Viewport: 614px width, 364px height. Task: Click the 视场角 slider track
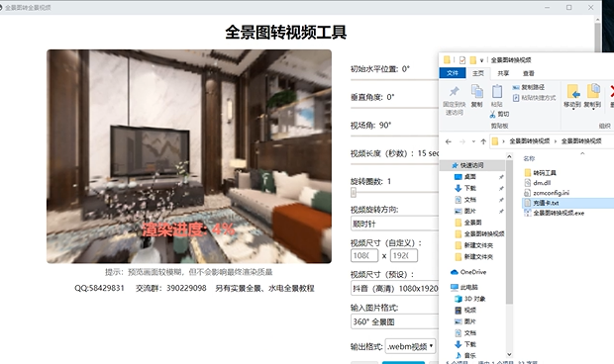[394, 136]
